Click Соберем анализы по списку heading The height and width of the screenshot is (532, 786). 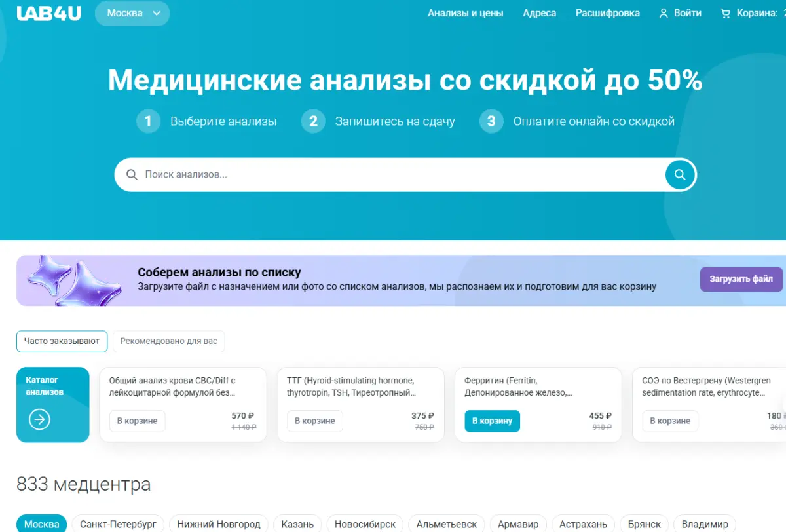click(x=219, y=273)
